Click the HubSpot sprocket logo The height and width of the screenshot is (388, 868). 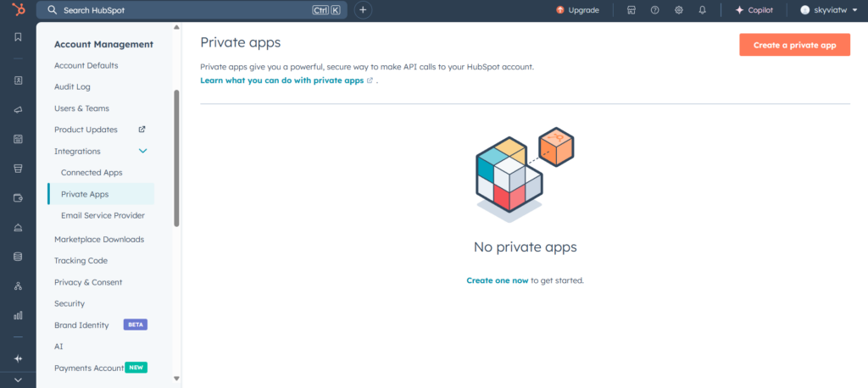[18, 9]
